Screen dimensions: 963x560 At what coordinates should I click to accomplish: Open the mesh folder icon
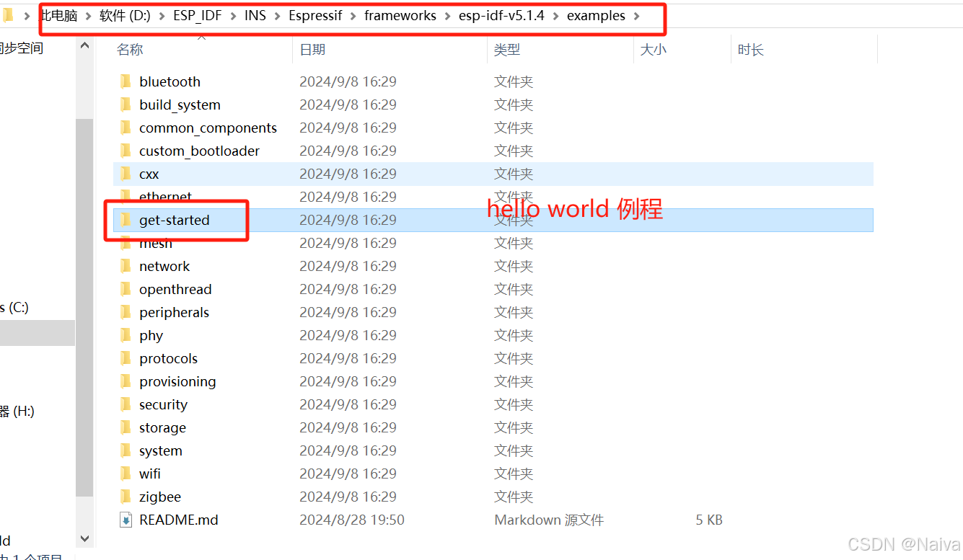click(126, 243)
